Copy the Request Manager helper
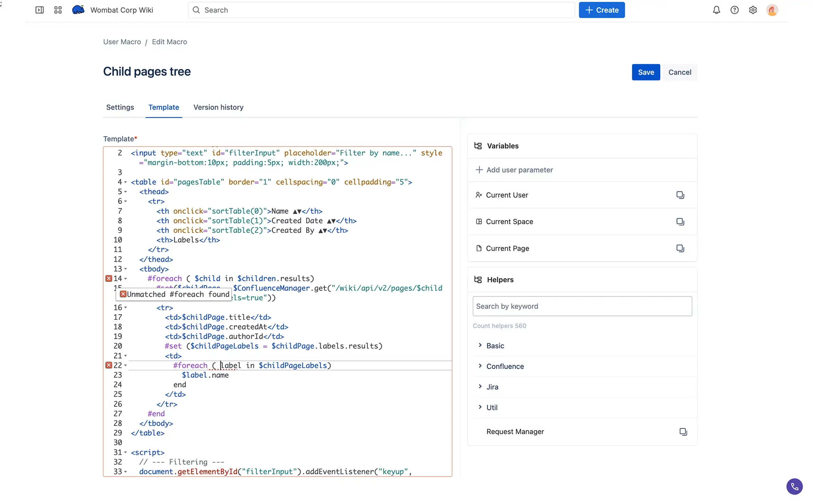This screenshot has width=813, height=504. pos(683,431)
